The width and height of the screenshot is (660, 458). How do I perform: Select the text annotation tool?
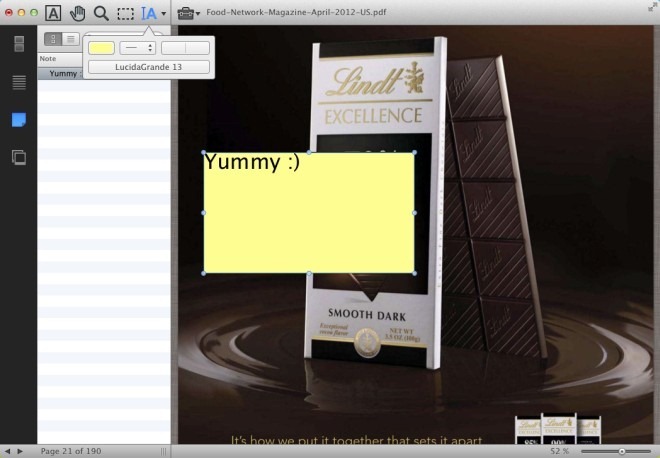[x=149, y=13]
